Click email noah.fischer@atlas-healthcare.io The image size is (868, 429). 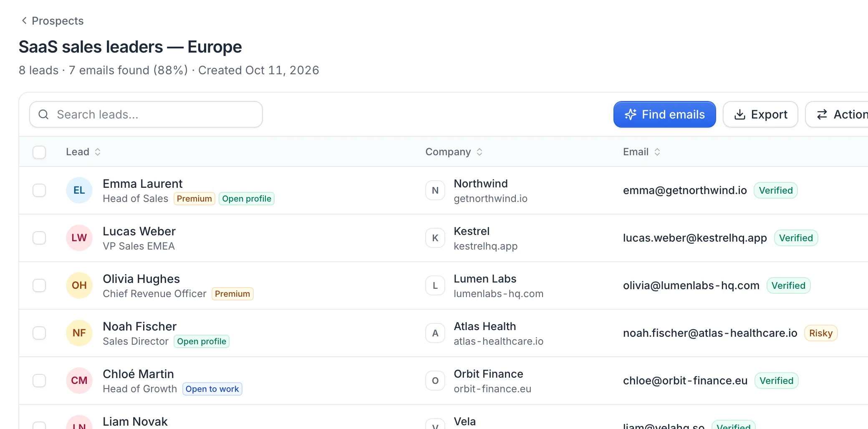[x=710, y=333]
